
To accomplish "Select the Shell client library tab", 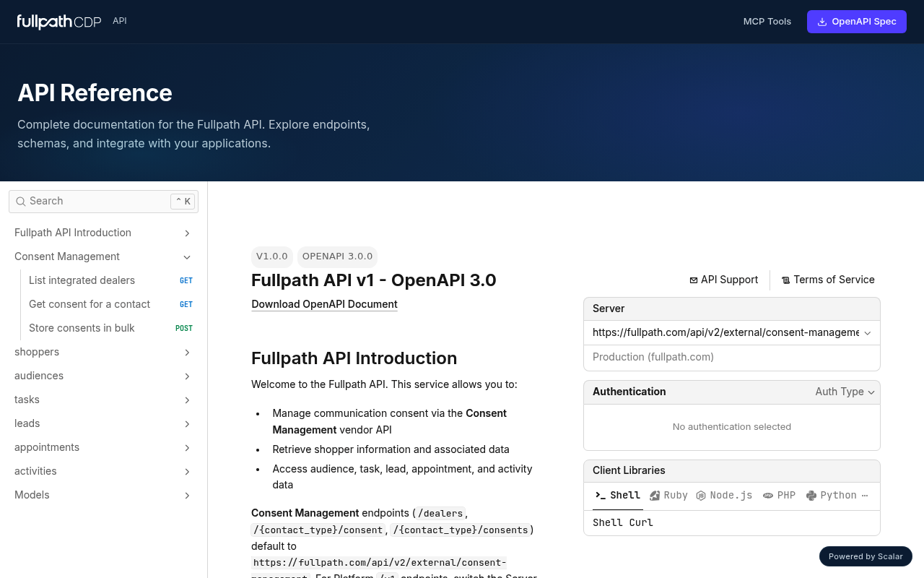I will click(x=617, y=496).
